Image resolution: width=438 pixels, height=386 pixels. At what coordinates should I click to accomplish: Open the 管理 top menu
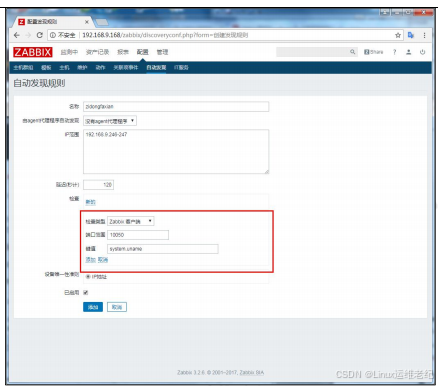click(162, 52)
